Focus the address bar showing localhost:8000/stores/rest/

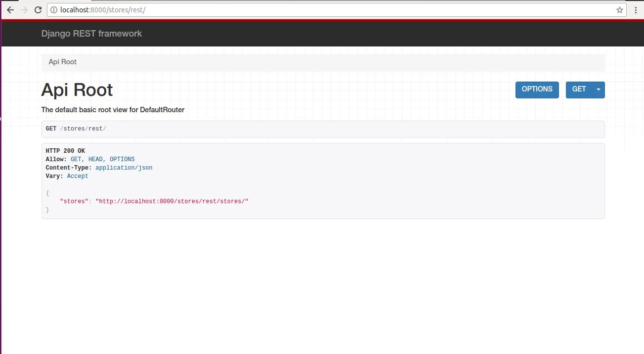coord(338,10)
